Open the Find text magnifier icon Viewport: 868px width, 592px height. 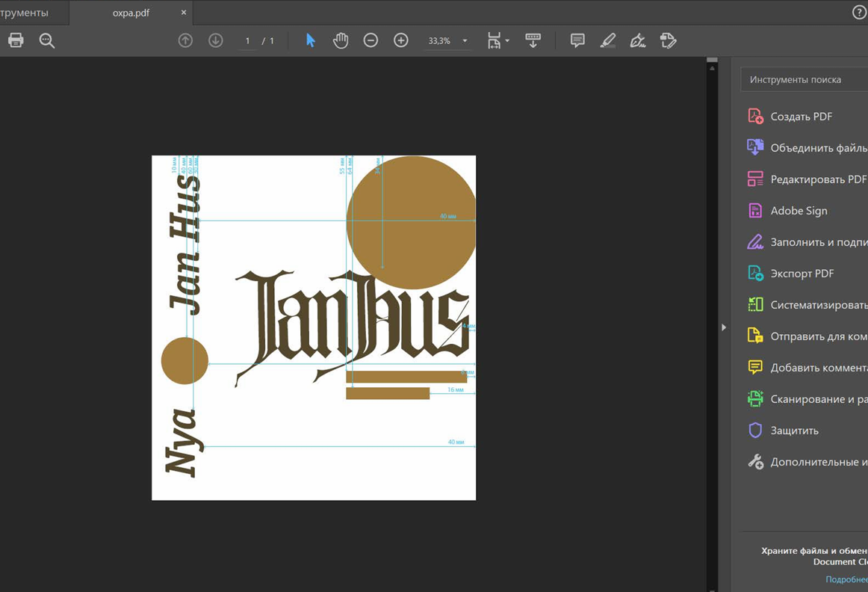(x=47, y=40)
